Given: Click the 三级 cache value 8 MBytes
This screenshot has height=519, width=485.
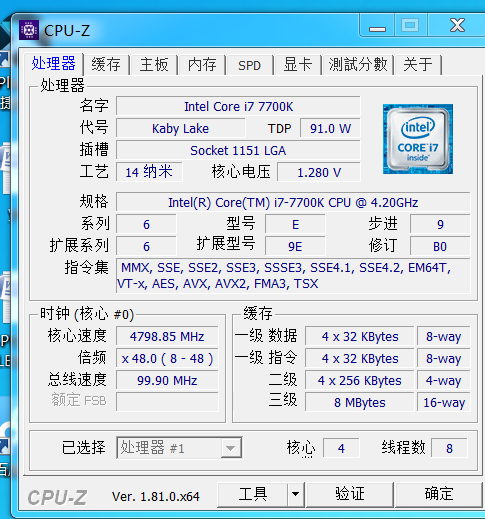Looking at the screenshot, I should pyautogui.click(x=360, y=402).
